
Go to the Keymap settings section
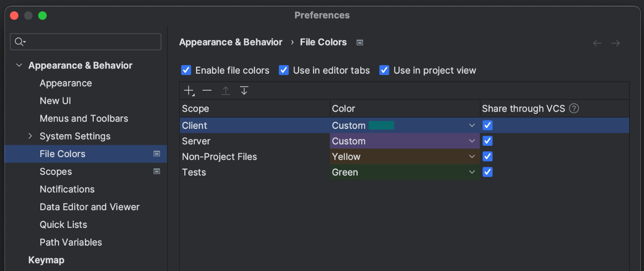point(46,260)
